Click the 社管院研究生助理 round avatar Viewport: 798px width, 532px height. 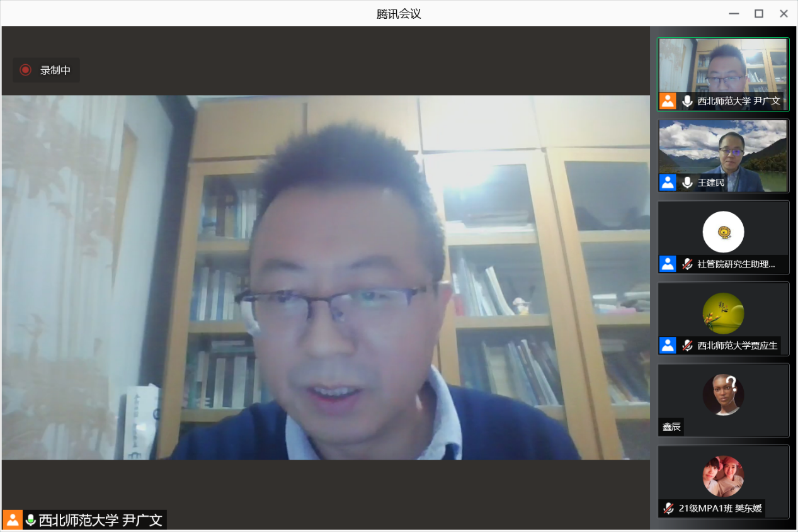(723, 232)
